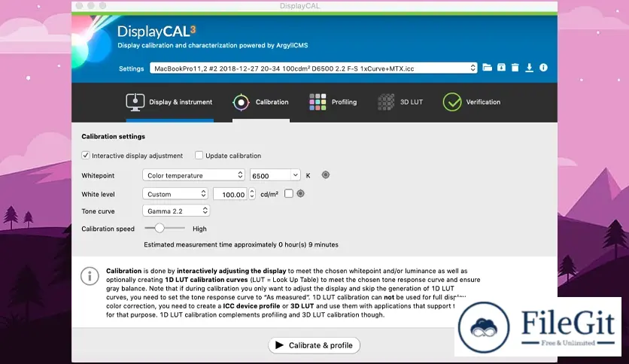
Task: Open the Settings profile file dropdown
Action: pyautogui.click(x=313, y=68)
